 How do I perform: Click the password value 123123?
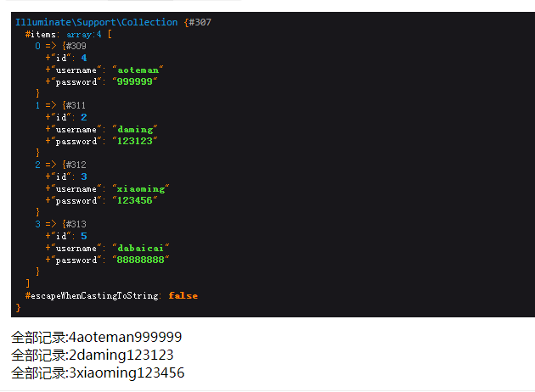point(135,141)
